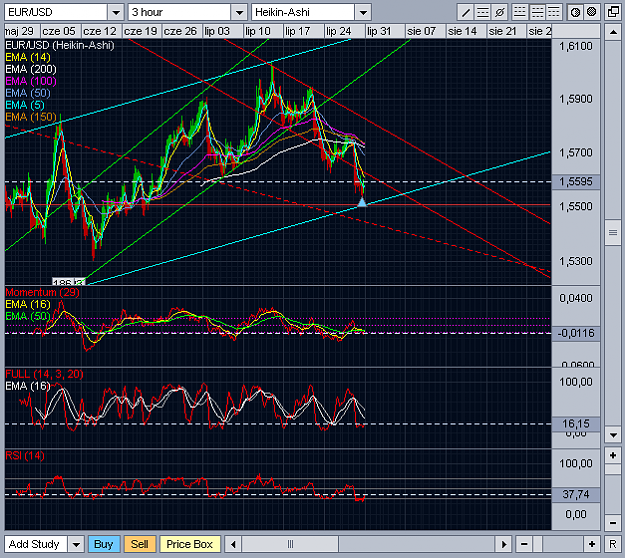Click the blue triangle marker on chart
625x558 pixels.
pyautogui.click(x=362, y=202)
